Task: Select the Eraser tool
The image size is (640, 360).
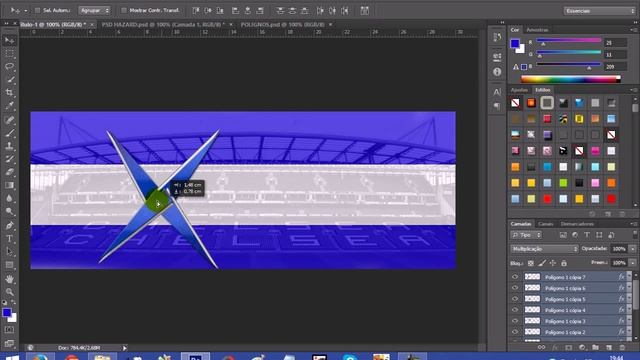Action: click(9, 172)
